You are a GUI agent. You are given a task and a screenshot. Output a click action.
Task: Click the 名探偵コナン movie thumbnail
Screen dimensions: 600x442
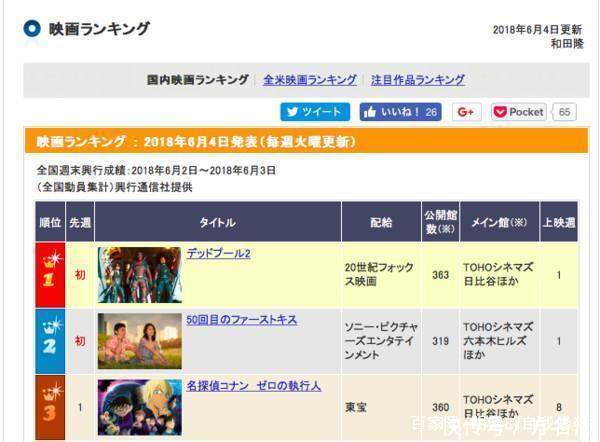click(x=140, y=407)
